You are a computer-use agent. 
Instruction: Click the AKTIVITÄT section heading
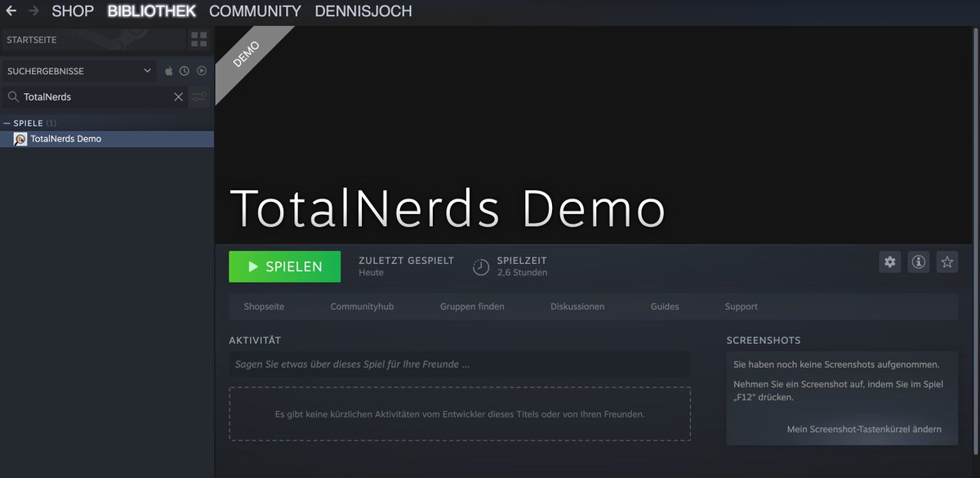tap(255, 340)
